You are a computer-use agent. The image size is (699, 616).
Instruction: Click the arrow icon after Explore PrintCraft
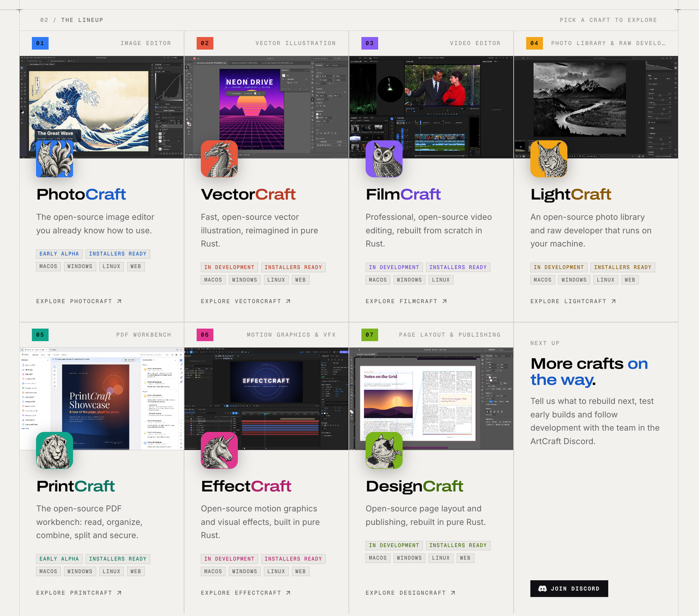tap(119, 593)
